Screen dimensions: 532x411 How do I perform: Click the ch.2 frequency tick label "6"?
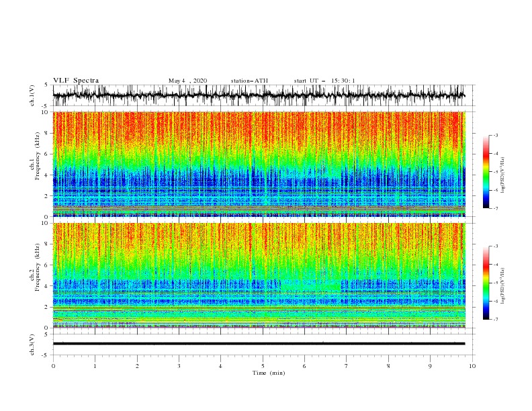pyautogui.click(x=46, y=265)
